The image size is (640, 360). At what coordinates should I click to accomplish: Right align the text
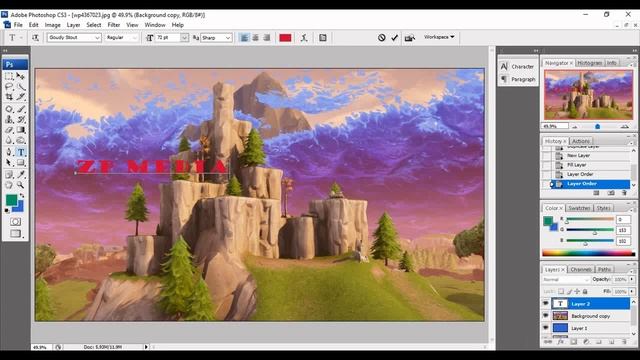pyautogui.click(x=267, y=38)
